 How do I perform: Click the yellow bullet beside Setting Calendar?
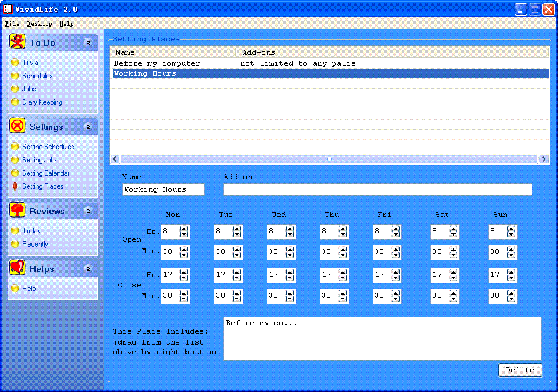tap(15, 173)
